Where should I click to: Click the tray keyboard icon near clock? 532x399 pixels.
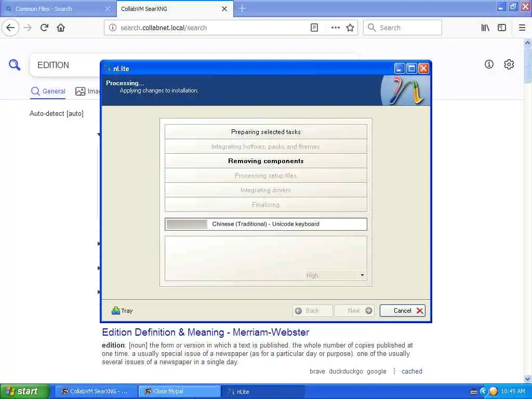point(474,392)
